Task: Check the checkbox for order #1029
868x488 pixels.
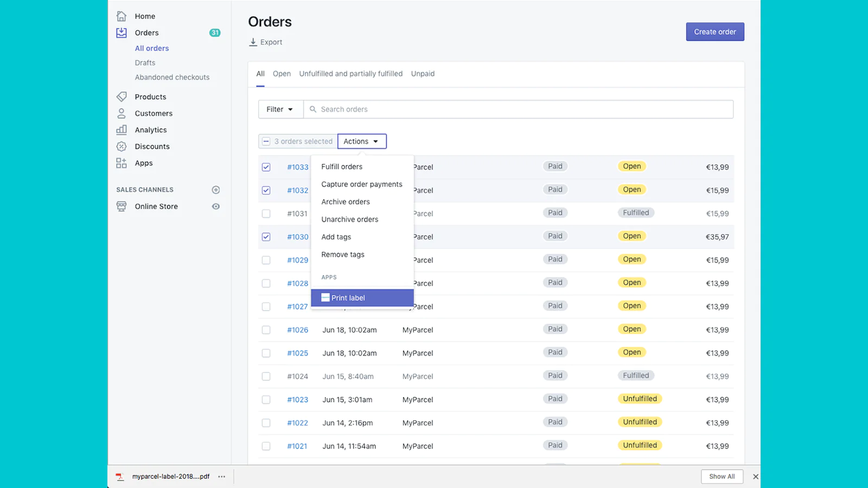Action: 266,260
